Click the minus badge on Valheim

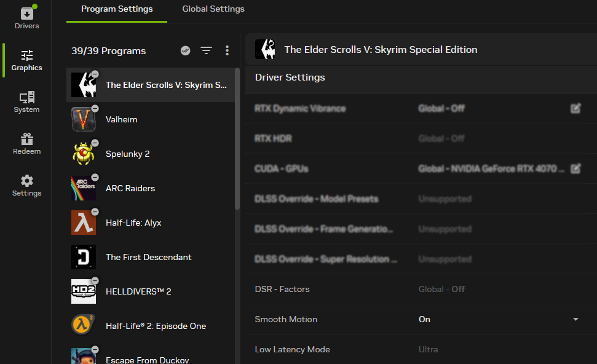point(95,108)
